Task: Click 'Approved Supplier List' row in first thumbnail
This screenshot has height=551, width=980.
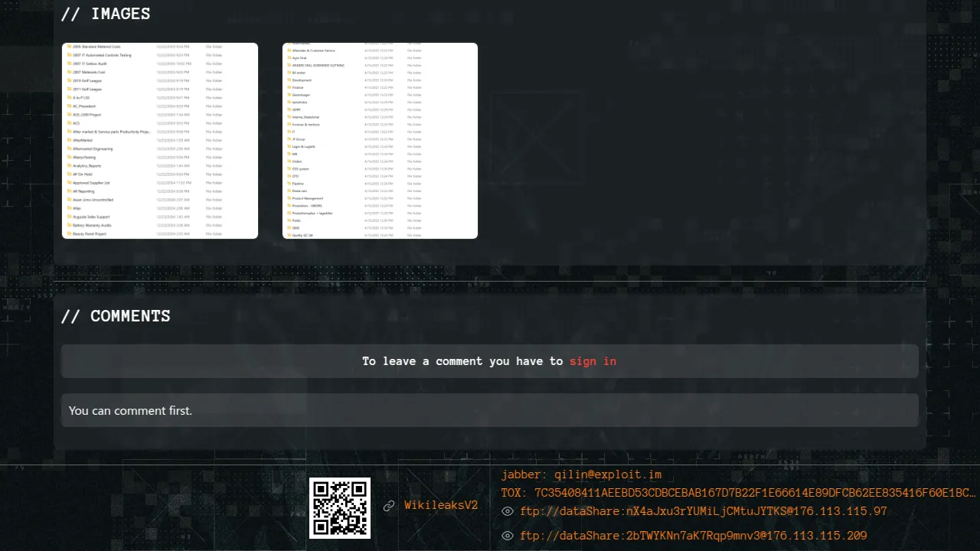Action: 92,183
